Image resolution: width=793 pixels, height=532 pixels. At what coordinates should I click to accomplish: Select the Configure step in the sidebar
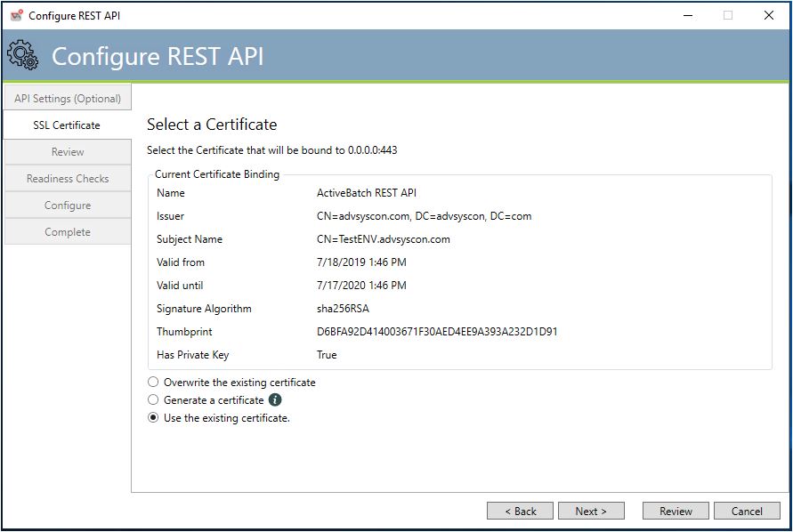[x=68, y=206]
